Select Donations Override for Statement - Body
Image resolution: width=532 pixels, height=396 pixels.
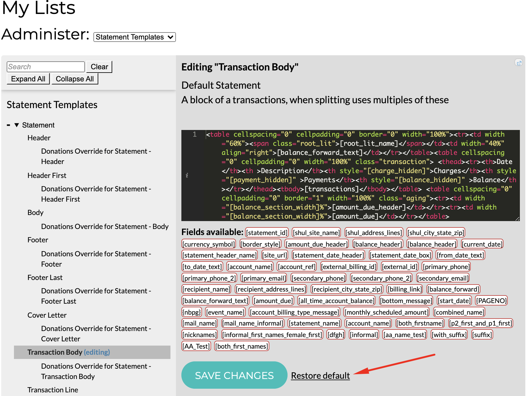[x=105, y=227]
